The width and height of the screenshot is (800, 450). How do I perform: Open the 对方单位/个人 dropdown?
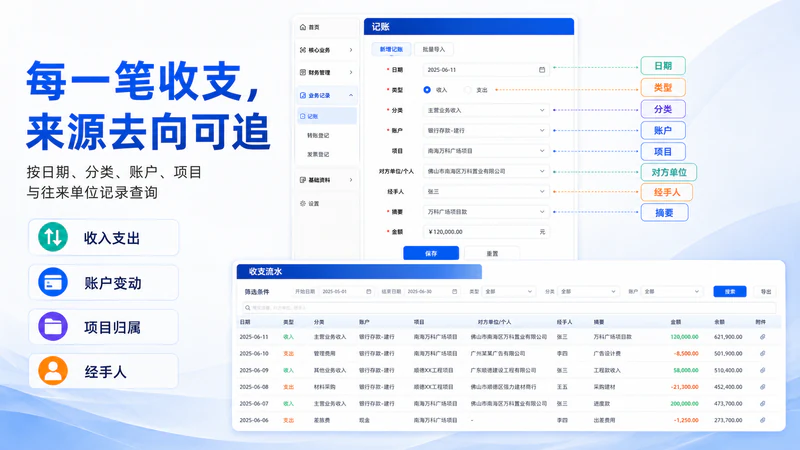(486, 171)
